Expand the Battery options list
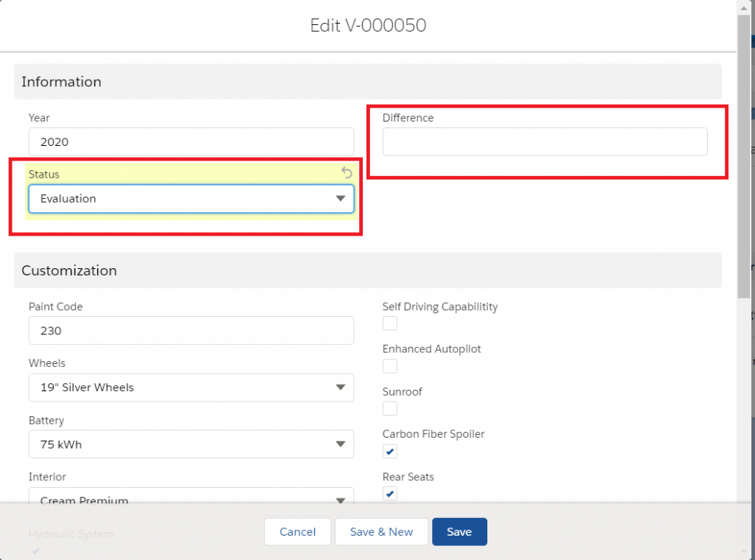The width and height of the screenshot is (755, 560). point(191,444)
